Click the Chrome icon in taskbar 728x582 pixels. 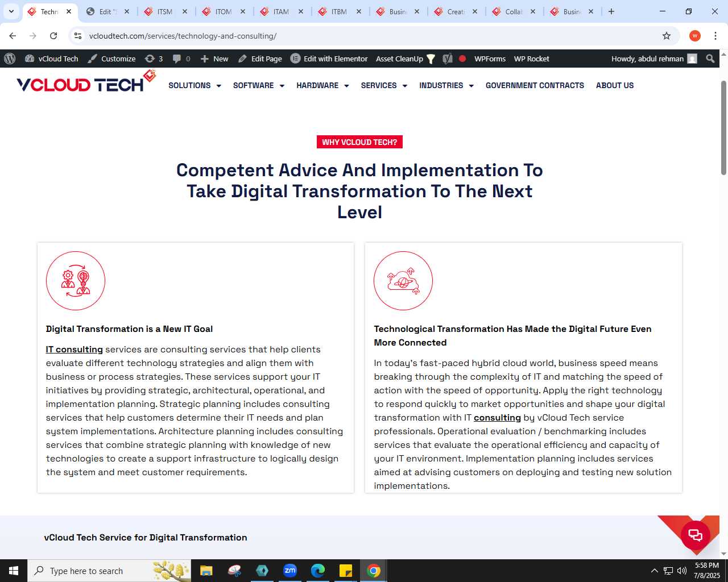coord(374,571)
